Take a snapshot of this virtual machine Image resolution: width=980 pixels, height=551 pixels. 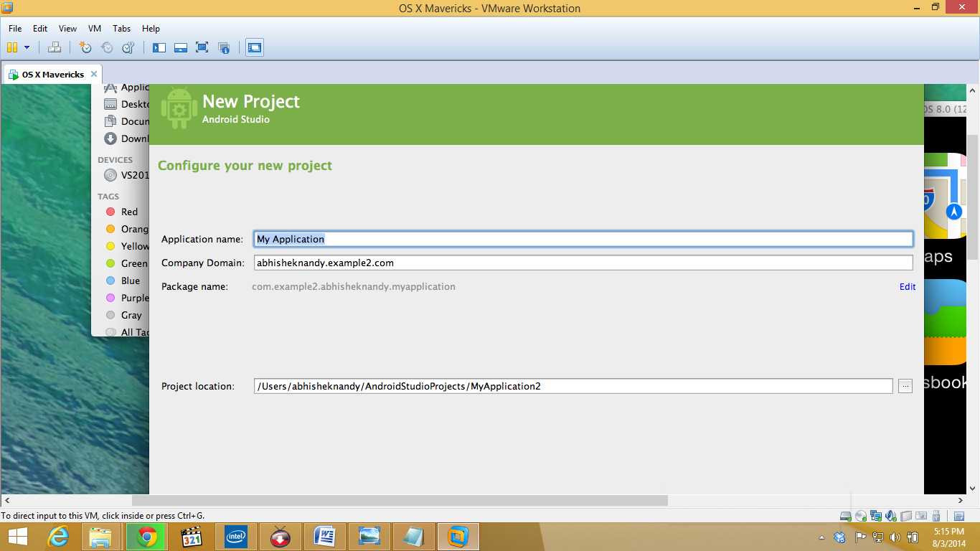click(x=85, y=47)
